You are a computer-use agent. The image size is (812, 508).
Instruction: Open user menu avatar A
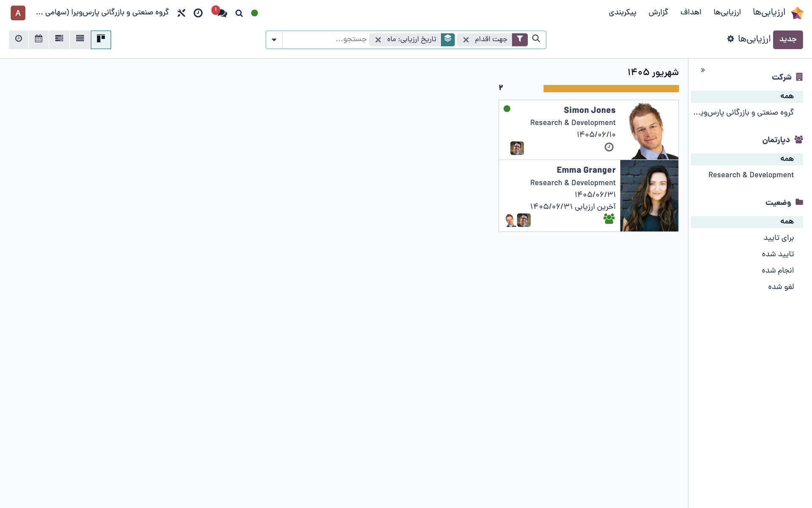tap(18, 13)
